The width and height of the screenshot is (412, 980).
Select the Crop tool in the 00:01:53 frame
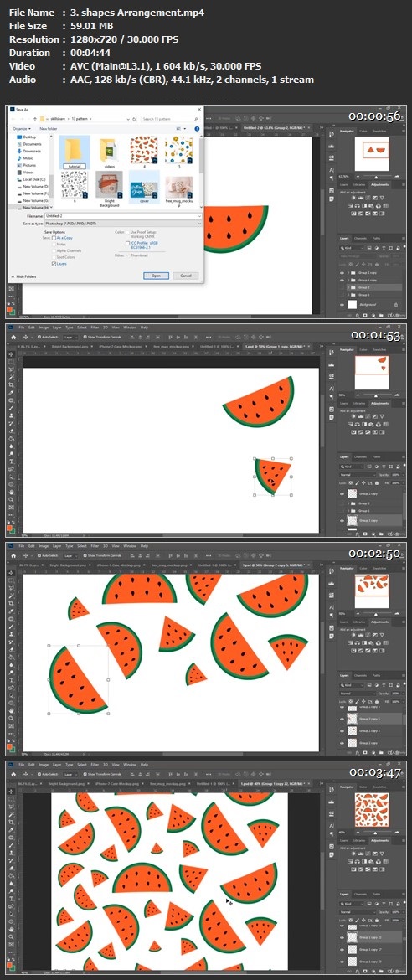(11, 384)
